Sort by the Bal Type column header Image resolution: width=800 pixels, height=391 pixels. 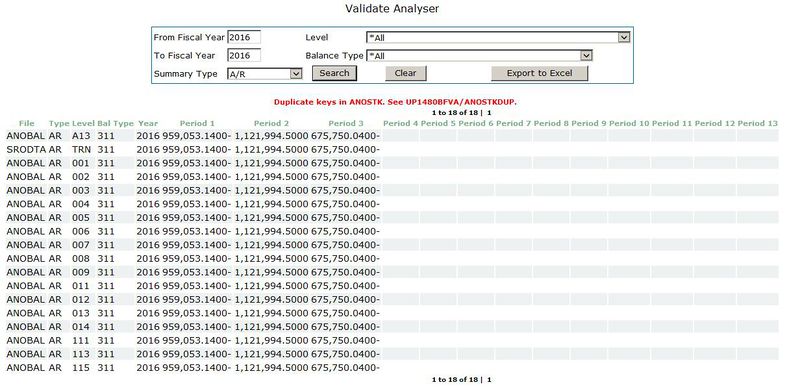115,123
